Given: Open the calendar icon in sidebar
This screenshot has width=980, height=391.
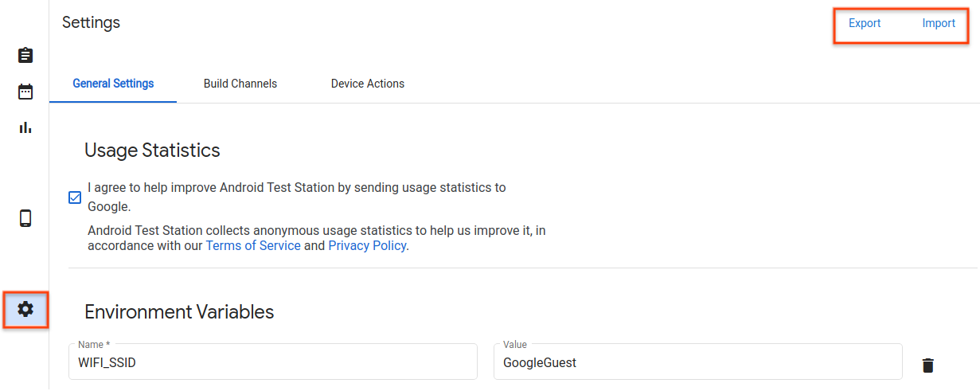Looking at the screenshot, I should coord(25,92).
